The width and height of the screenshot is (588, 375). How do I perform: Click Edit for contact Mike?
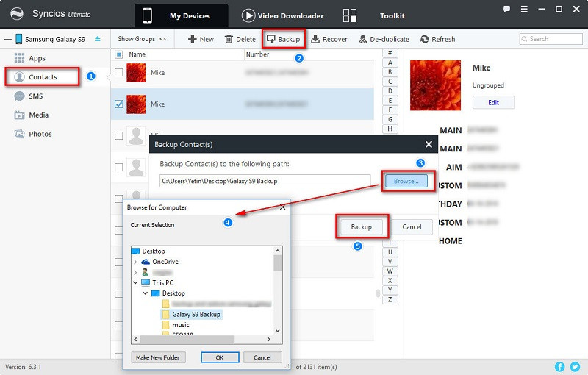493,102
